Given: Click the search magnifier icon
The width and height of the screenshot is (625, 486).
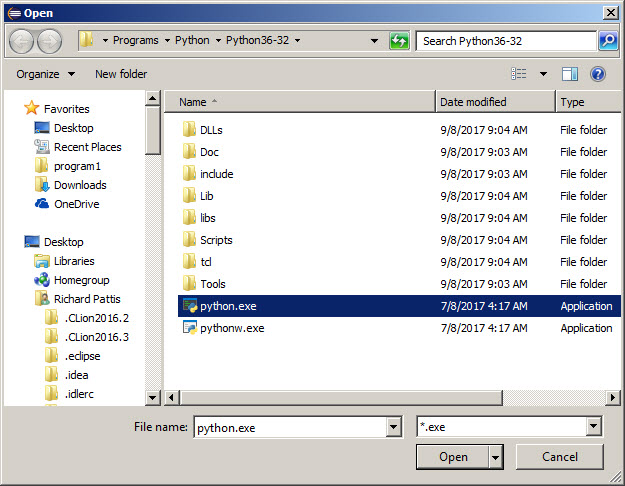Looking at the screenshot, I should point(607,41).
